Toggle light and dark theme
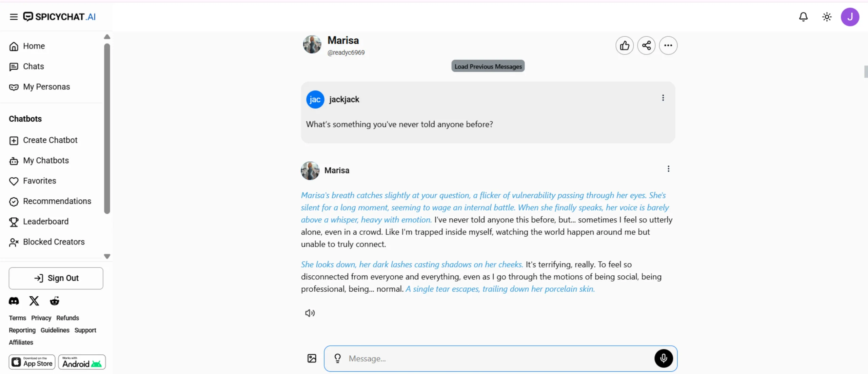Image resolution: width=868 pixels, height=374 pixels. [x=827, y=17]
